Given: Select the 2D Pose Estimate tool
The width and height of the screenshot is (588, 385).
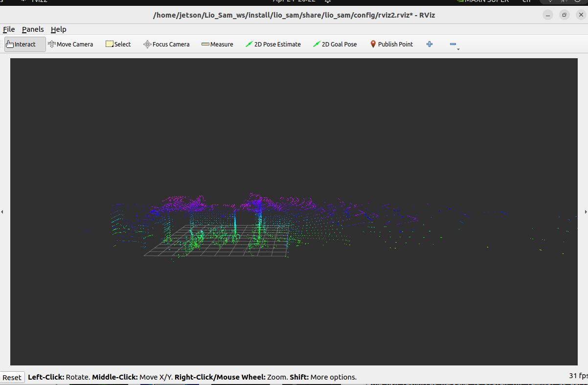Looking at the screenshot, I should pyautogui.click(x=273, y=44).
